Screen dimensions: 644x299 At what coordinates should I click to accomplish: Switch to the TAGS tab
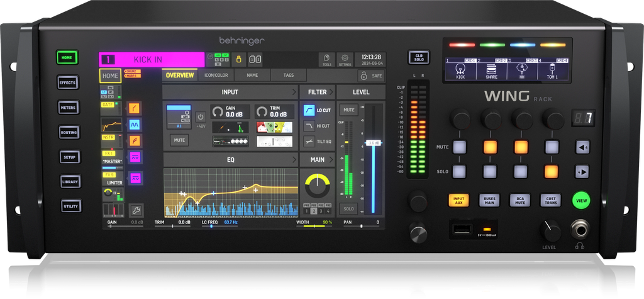[x=288, y=76]
